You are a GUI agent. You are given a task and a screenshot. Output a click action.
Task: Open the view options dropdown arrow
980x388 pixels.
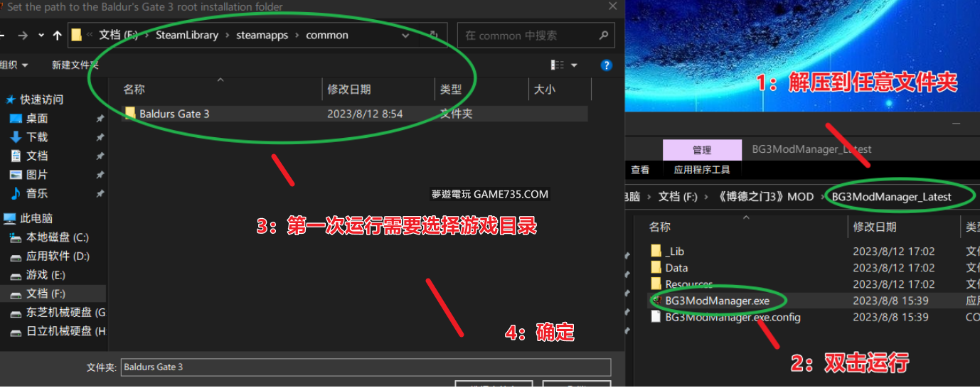tap(574, 65)
